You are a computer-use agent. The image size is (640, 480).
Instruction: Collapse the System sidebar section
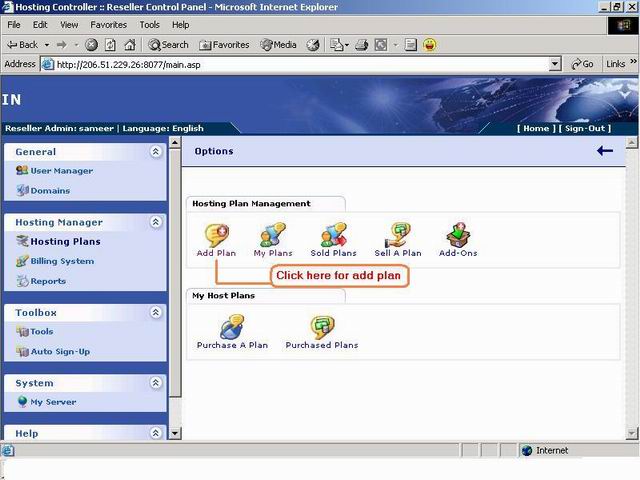tap(156, 383)
